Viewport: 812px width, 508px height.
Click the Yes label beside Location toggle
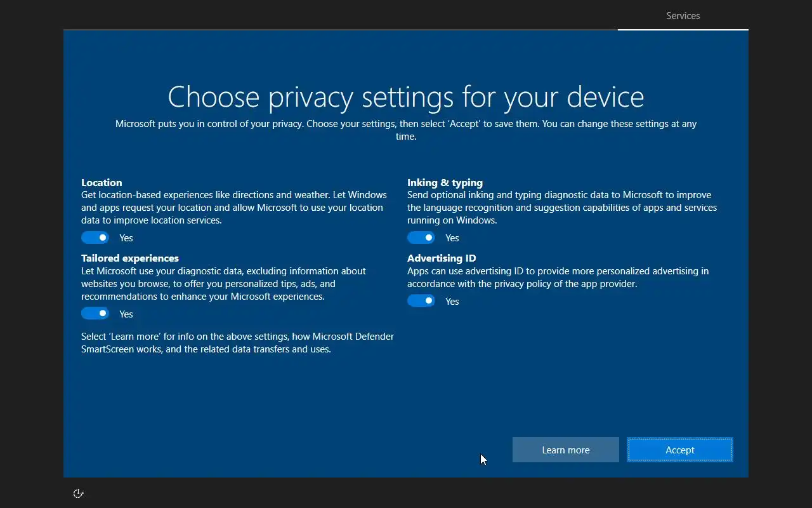point(126,238)
